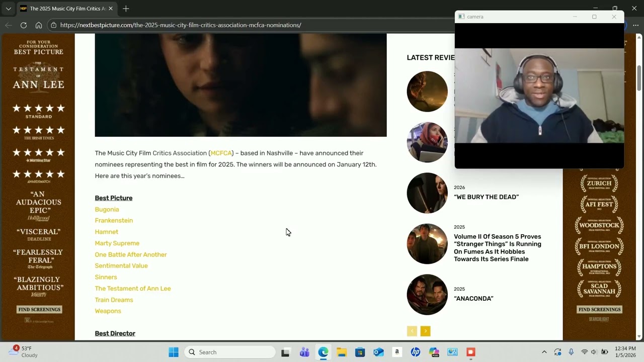The image size is (644, 362).
Task: Open Microsoft Store from taskbar
Action: [360, 352]
